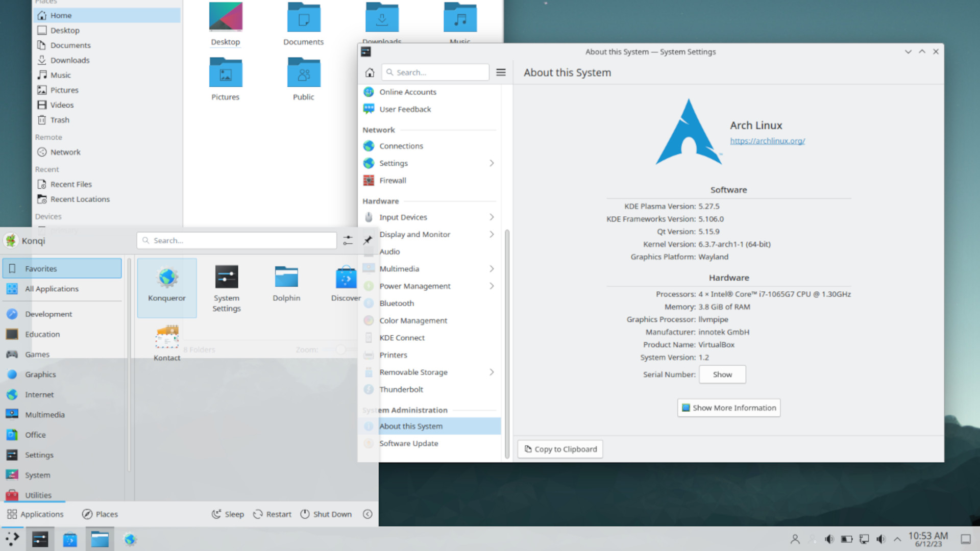
Task: Switch to Dolphin in the taskbar
Action: [x=100, y=539]
